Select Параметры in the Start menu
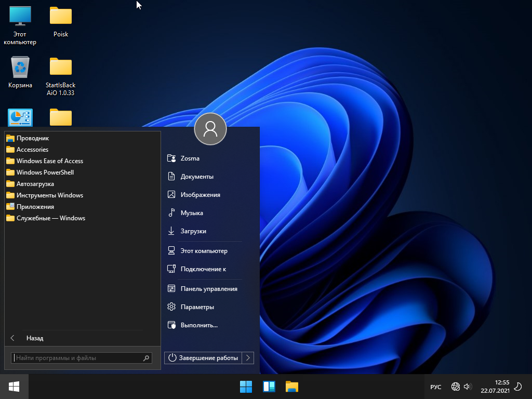The width and height of the screenshot is (532, 399). (197, 307)
